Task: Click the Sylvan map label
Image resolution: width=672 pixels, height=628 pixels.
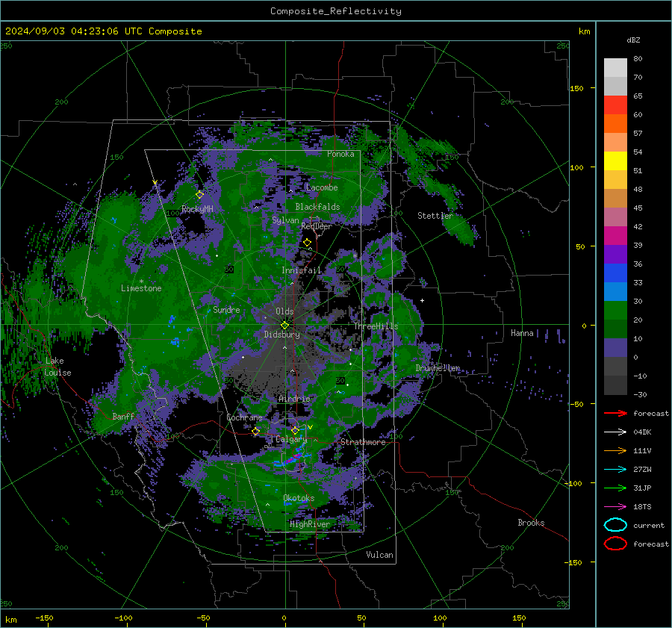Action: [285, 220]
